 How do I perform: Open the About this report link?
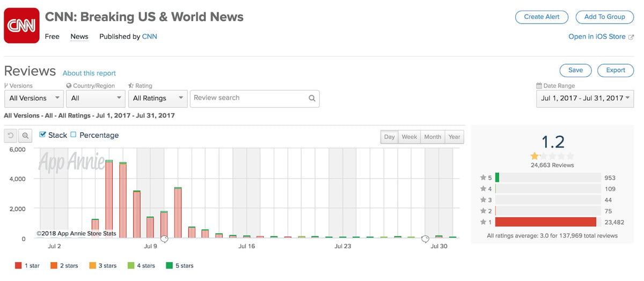point(89,73)
